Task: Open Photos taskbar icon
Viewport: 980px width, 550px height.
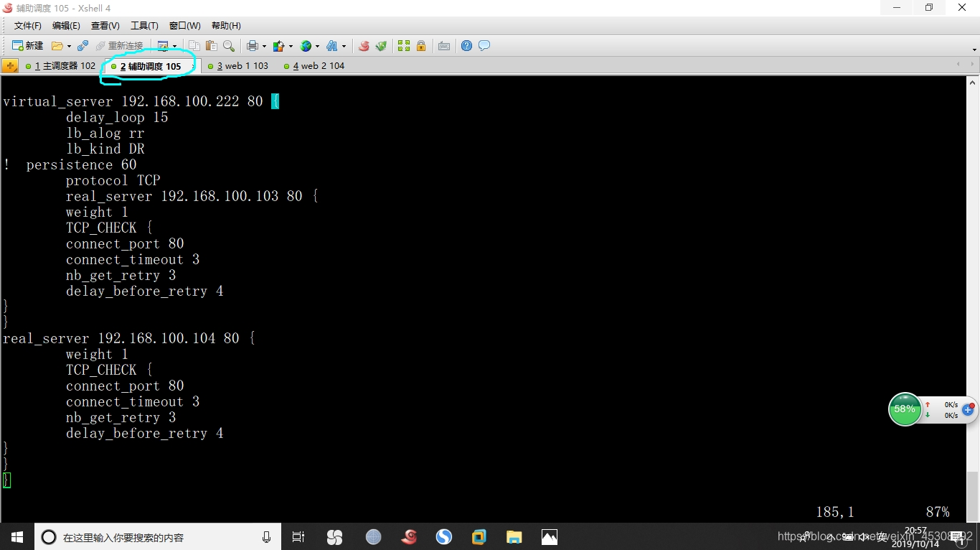Action: coord(549,537)
